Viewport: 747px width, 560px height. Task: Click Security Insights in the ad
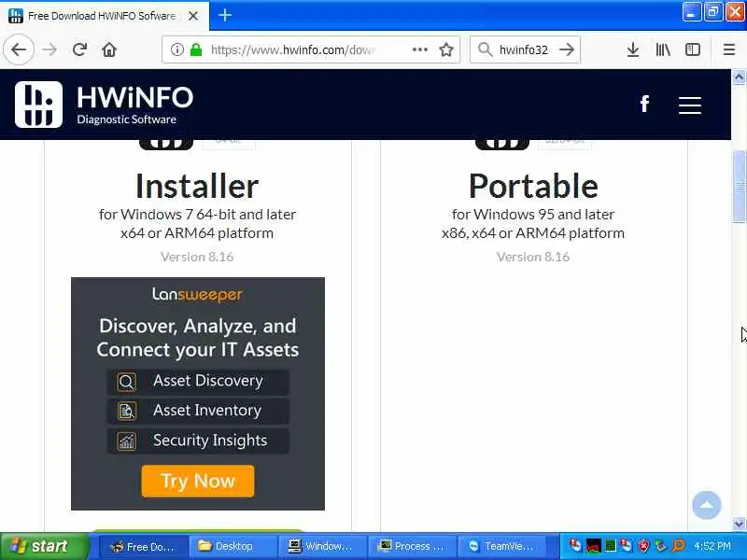coord(198,441)
